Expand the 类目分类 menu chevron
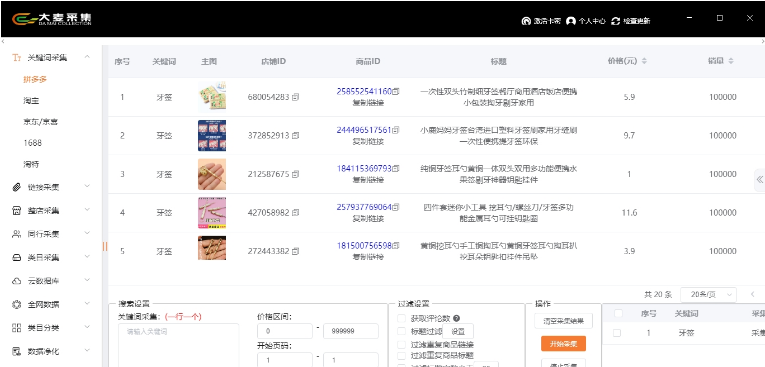The height and width of the screenshot is (367, 765). point(87,327)
